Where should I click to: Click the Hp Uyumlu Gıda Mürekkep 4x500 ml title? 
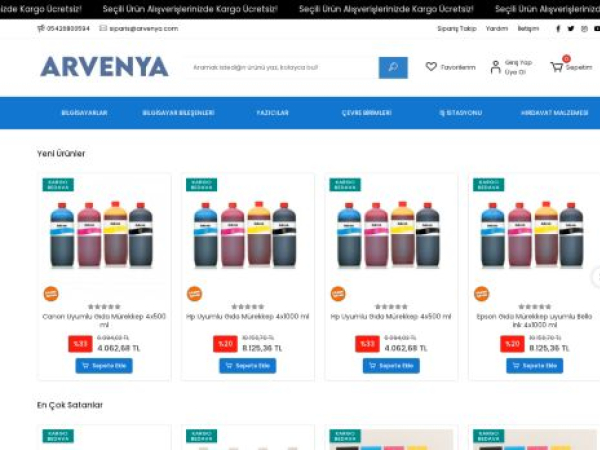pos(391,316)
